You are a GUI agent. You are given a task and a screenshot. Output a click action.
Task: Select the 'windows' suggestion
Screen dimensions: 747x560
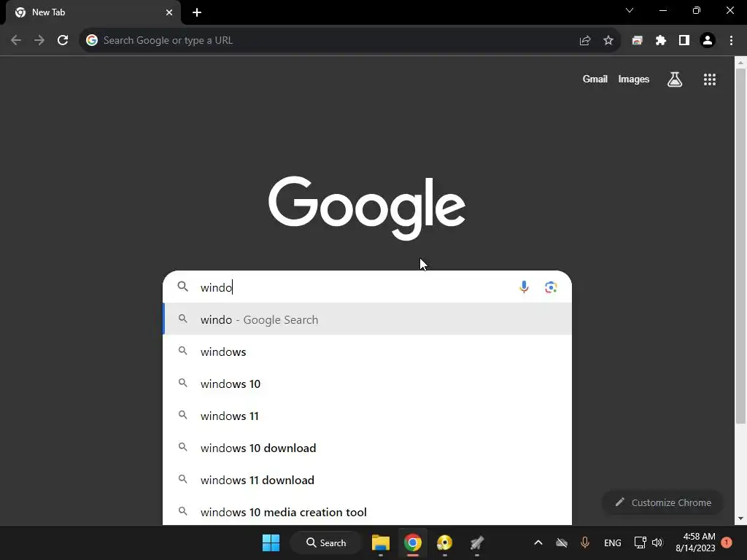coord(367,351)
